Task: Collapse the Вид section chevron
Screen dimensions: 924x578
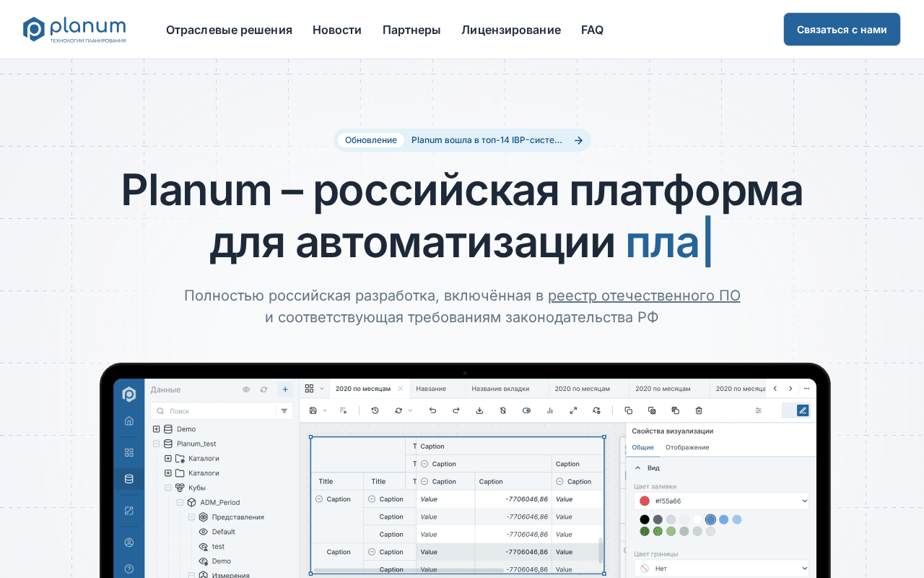Action: (638, 468)
